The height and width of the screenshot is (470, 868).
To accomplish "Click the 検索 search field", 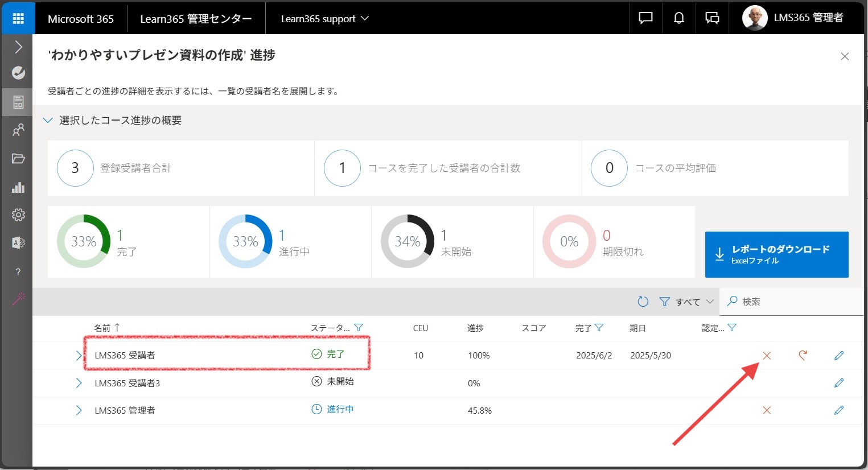I will coord(792,302).
